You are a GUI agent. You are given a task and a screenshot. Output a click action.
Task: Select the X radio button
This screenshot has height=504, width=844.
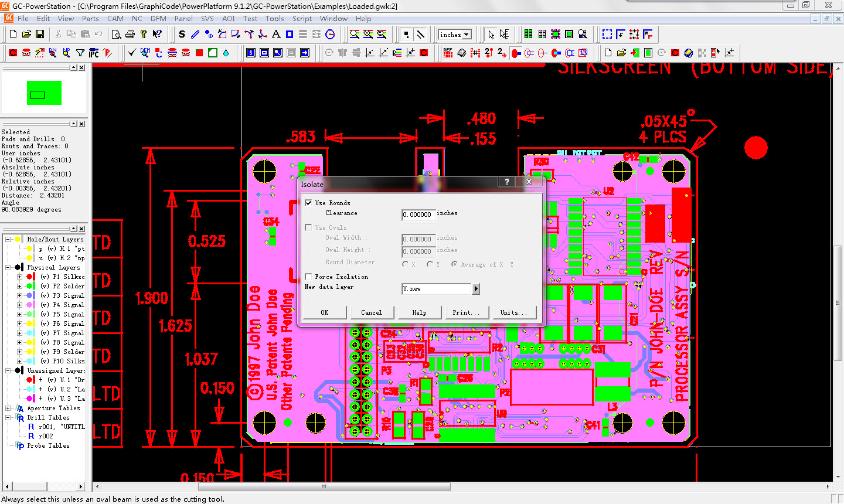tap(406, 264)
